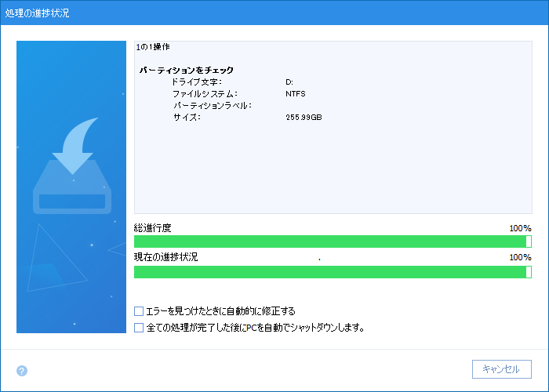Viewport: 549px width, 392px height.
Task: Click the 'パーティションラベル:' label
Action: click(x=213, y=105)
